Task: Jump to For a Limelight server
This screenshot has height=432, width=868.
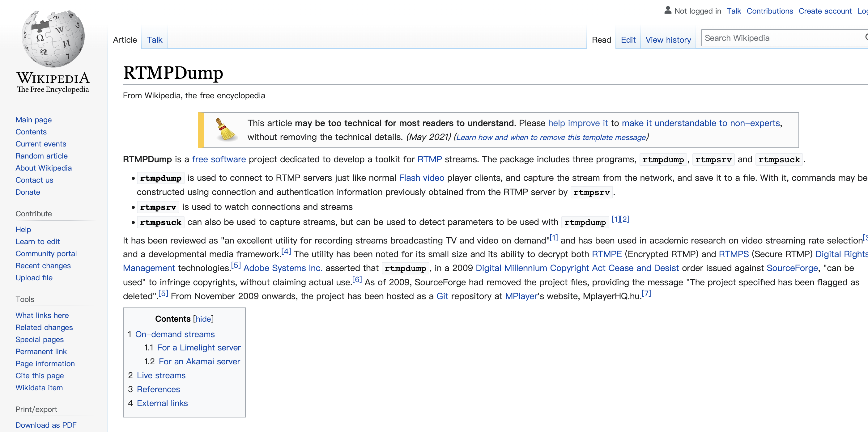Action: pos(199,347)
